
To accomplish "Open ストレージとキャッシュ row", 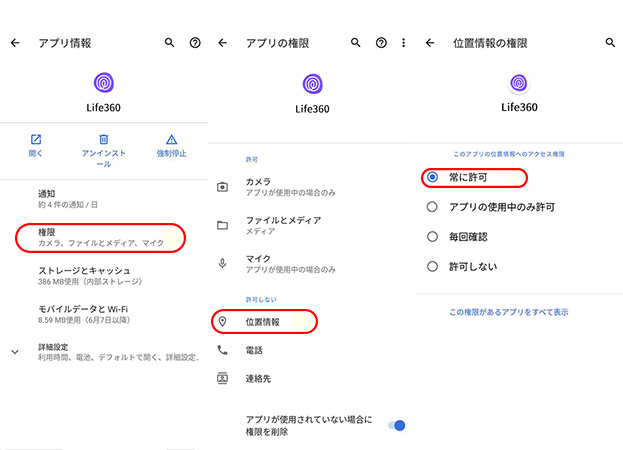I will tap(104, 276).
